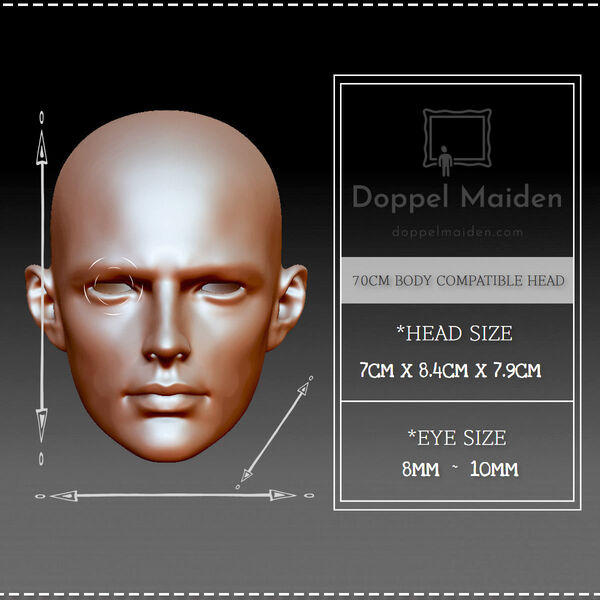600x600 pixels.
Task: Click the downward arrowhead of the height arrow
Action: click(x=41, y=425)
